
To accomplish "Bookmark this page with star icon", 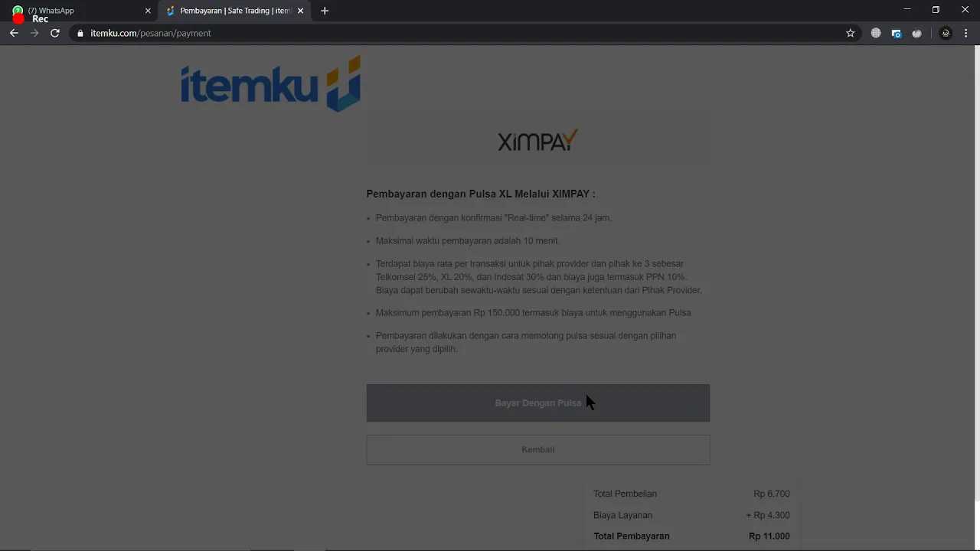I will [x=850, y=33].
